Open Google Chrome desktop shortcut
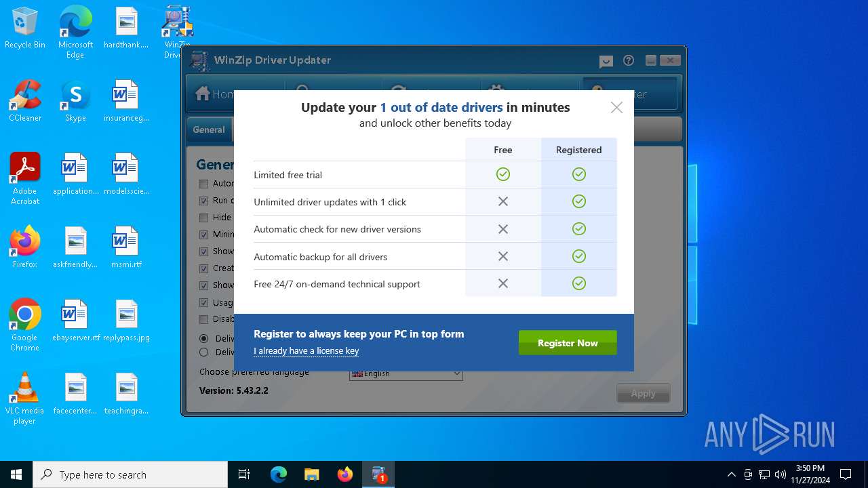Viewport: 868px width, 488px height. pos(25,325)
